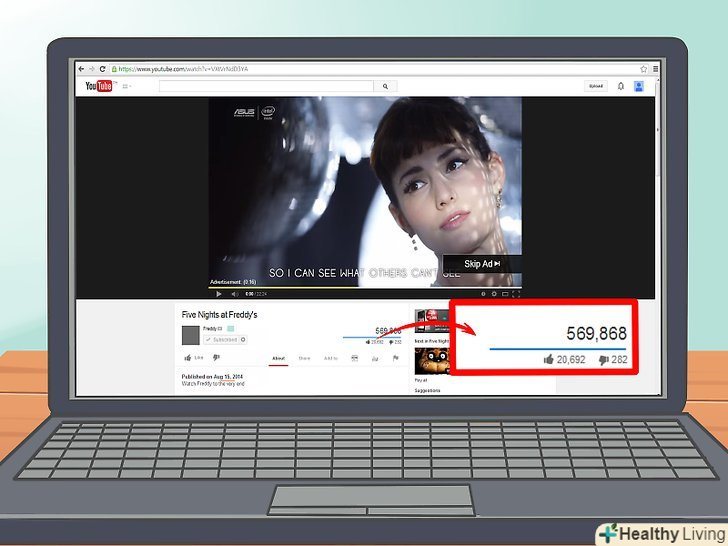Reload the page with the refresh icon

(102, 69)
